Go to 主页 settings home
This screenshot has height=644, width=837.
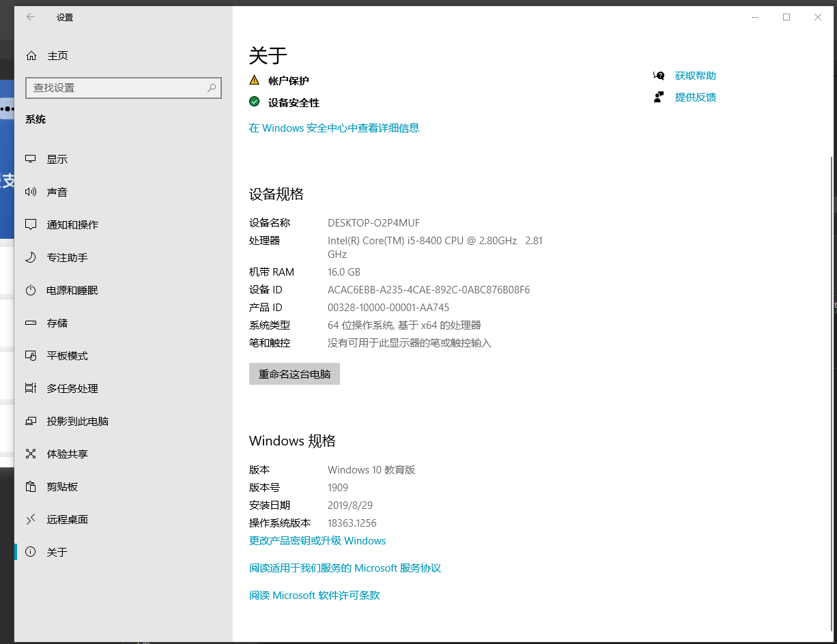click(123, 56)
